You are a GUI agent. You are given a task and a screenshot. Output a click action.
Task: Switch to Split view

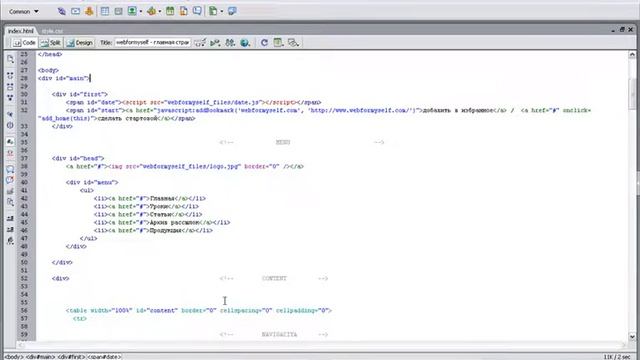tap(51, 42)
